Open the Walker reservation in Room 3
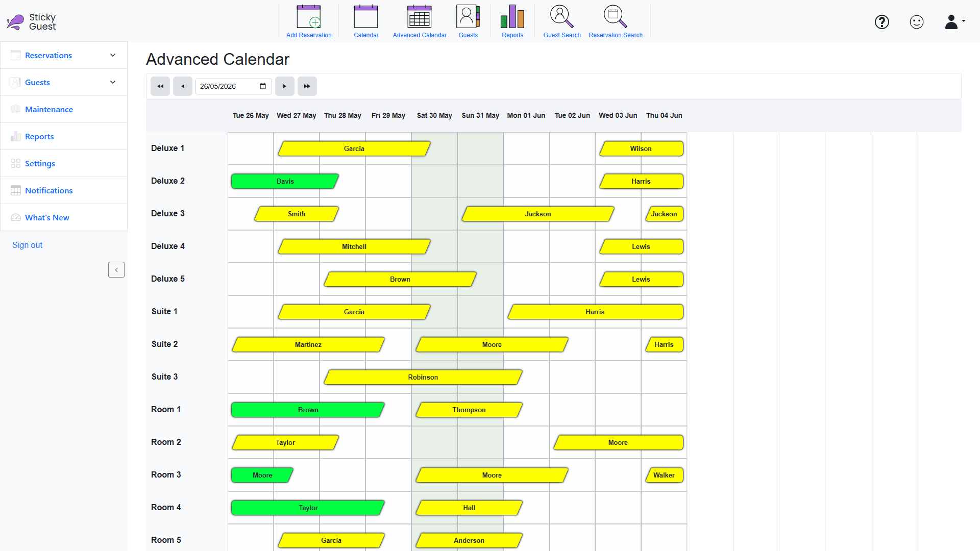This screenshot has width=980, height=551. (664, 475)
